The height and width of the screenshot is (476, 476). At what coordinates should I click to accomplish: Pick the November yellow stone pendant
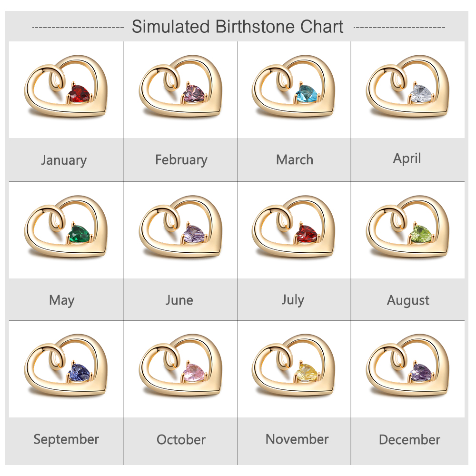(x=294, y=365)
